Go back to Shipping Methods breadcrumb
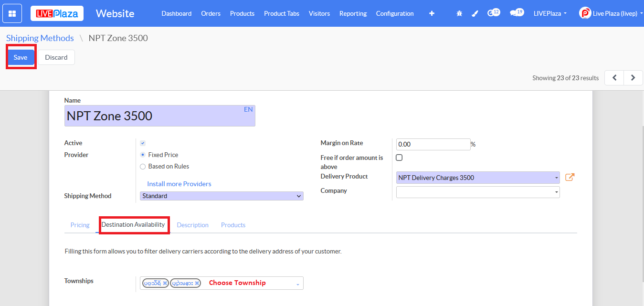 coord(40,38)
